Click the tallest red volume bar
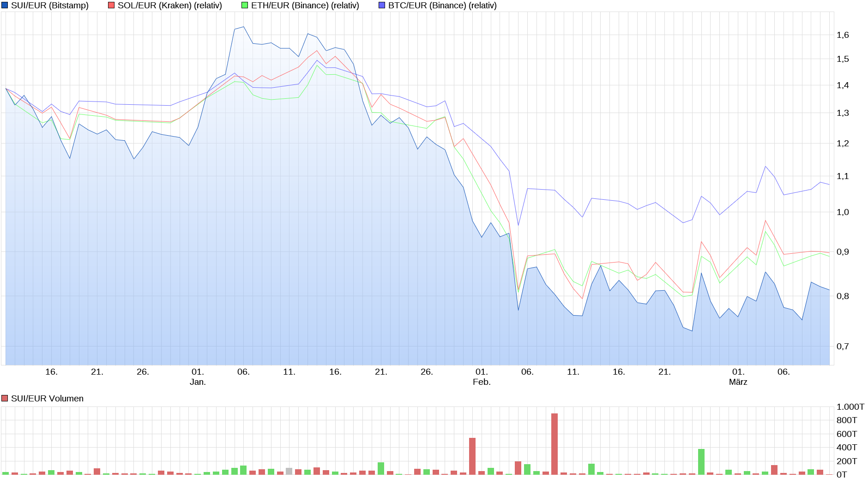 555,444
